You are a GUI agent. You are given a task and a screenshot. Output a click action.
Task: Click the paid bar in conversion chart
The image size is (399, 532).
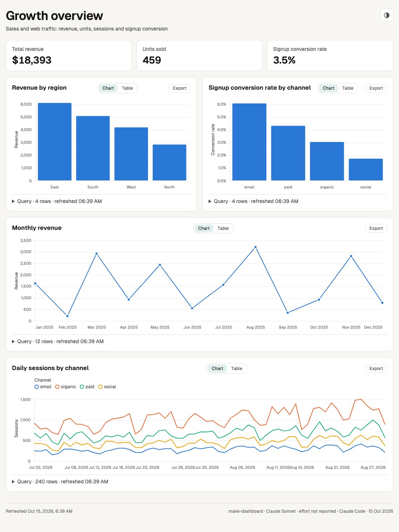288,153
